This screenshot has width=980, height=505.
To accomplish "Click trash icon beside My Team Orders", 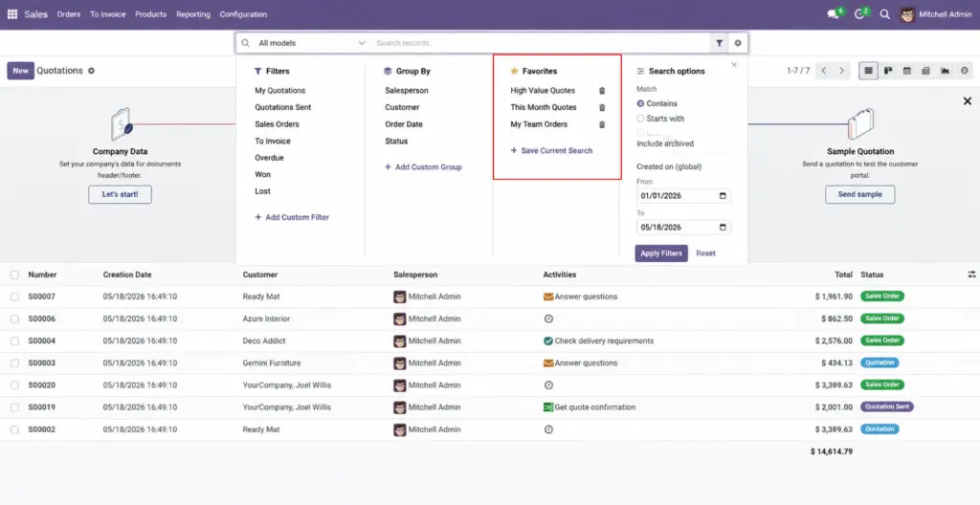I will click(x=602, y=124).
